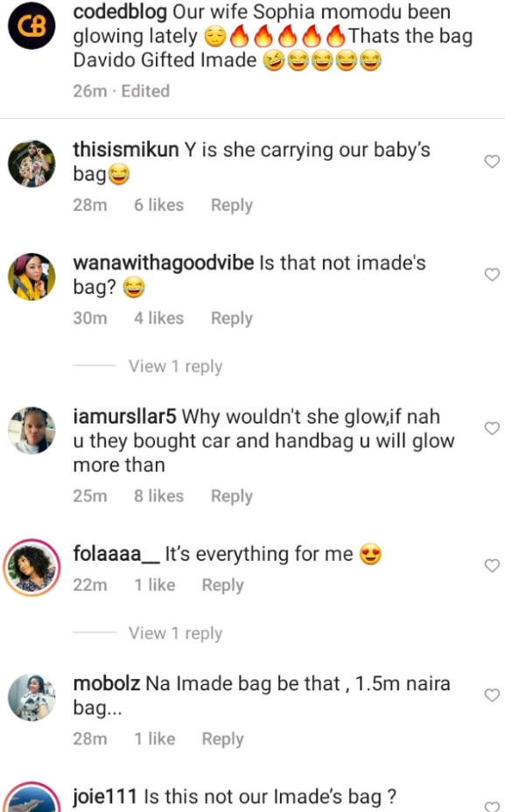Tap the heart next to iamursllar5's comment

(490, 429)
